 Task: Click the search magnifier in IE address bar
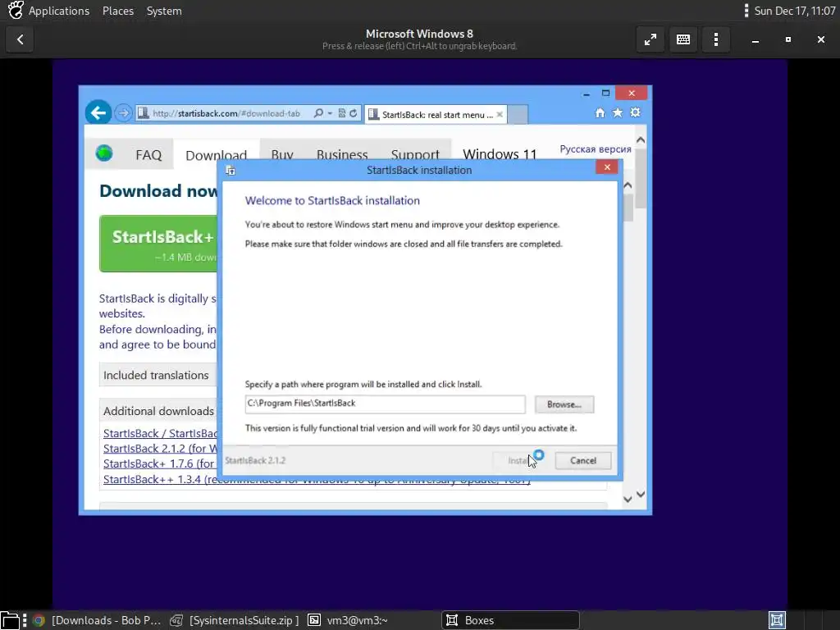(318, 113)
